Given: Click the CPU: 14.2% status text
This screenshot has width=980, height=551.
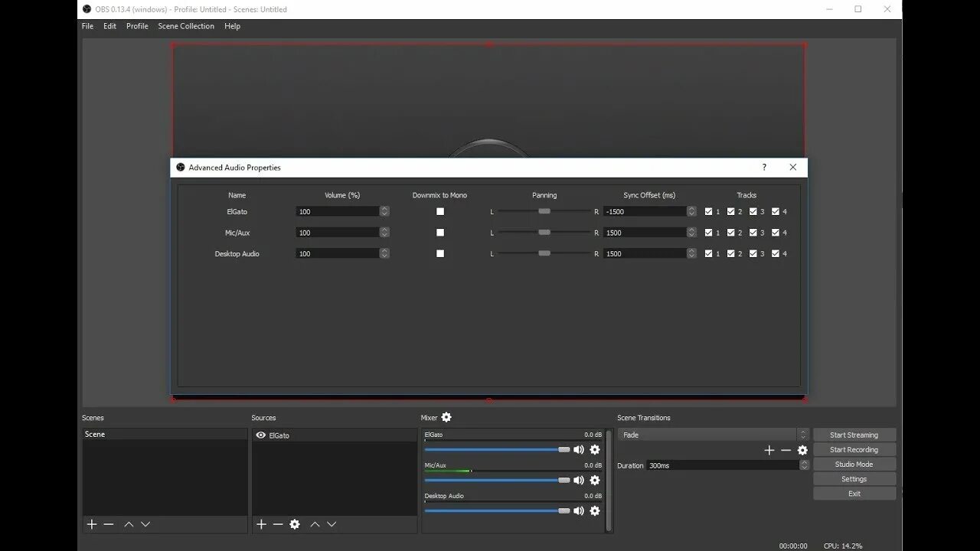Looking at the screenshot, I should point(843,546).
